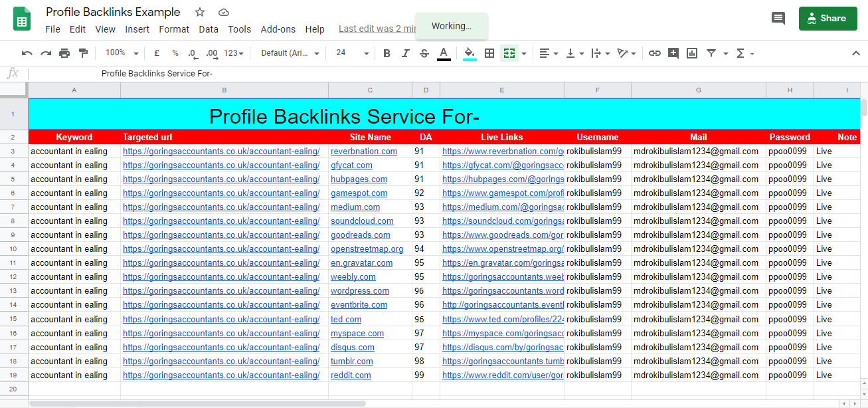Open the text color picker
This screenshot has width=868, height=408.
coord(443,53)
